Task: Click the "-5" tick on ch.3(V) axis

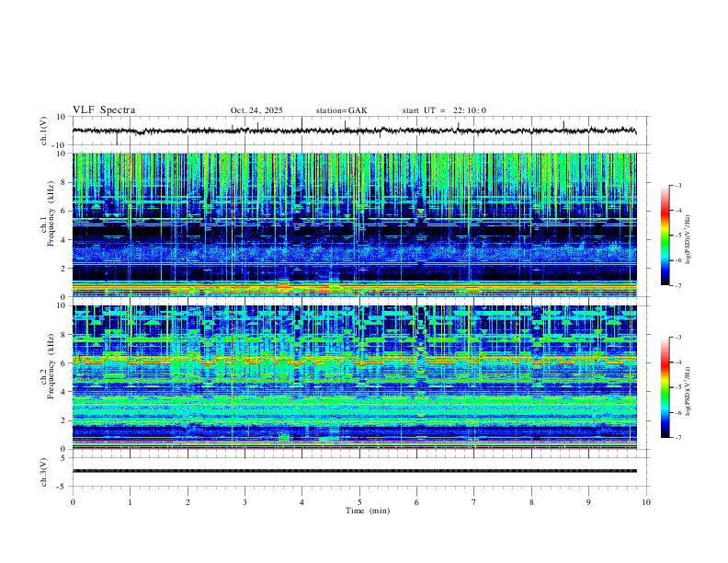Action: pyautogui.click(x=63, y=487)
